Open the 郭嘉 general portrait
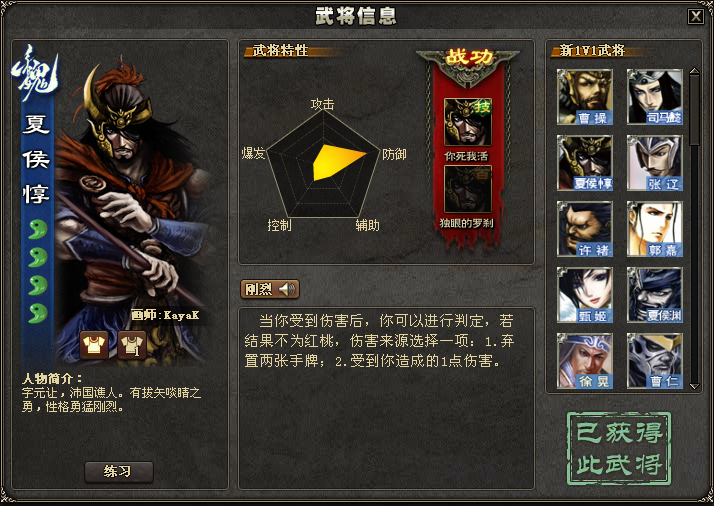Viewport: 714px width, 506px height. pos(655,229)
